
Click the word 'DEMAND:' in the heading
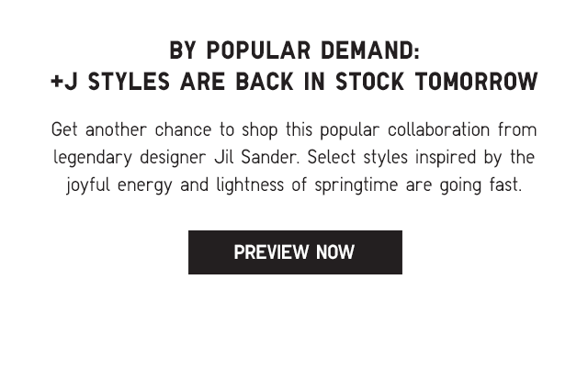[370, 50]
